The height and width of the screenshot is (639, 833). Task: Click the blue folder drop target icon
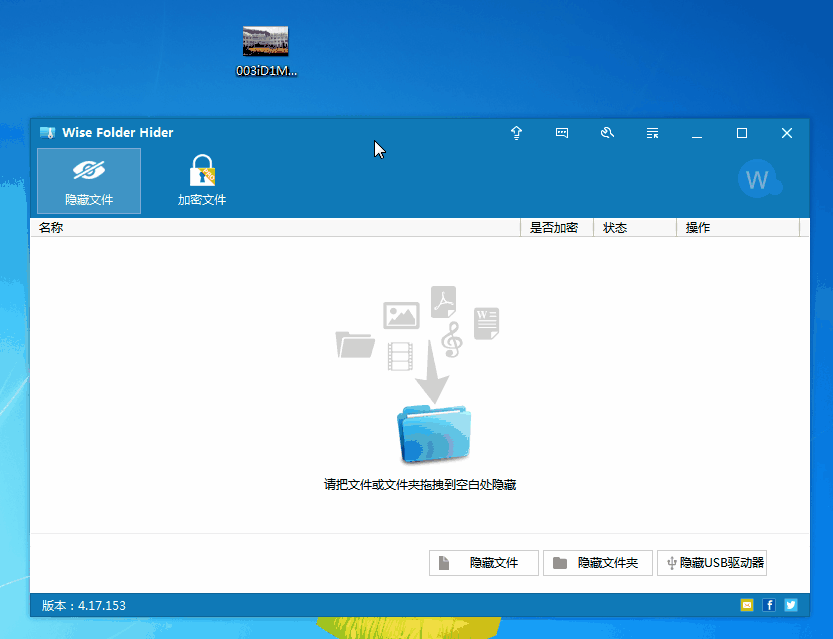pyautogui.click(x=434, y=434)
